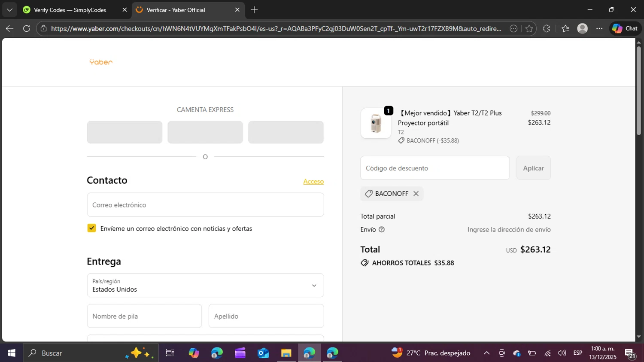
Task: Open notification center icon
Action: click(630, 353)
